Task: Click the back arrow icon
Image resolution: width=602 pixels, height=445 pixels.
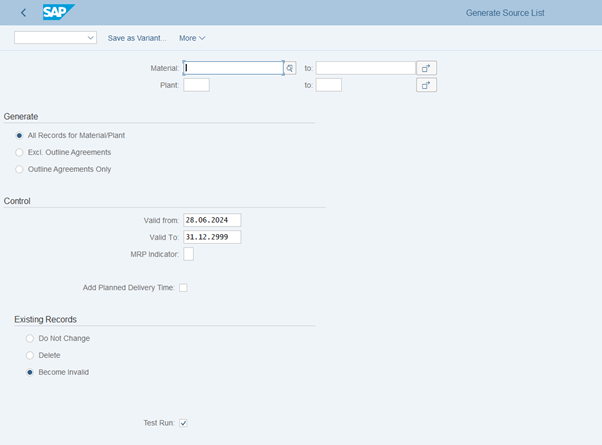Action: coord(23,13)
